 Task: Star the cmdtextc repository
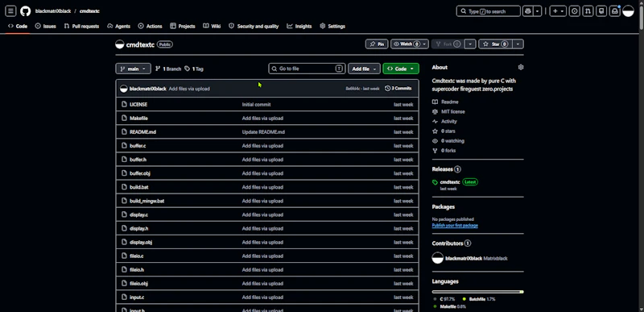tap(496, 44)
